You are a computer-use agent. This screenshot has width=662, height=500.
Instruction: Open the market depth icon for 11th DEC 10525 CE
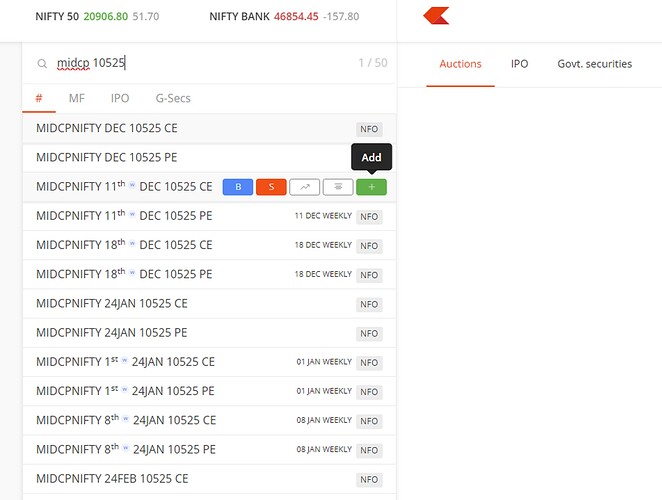point(338,187)
